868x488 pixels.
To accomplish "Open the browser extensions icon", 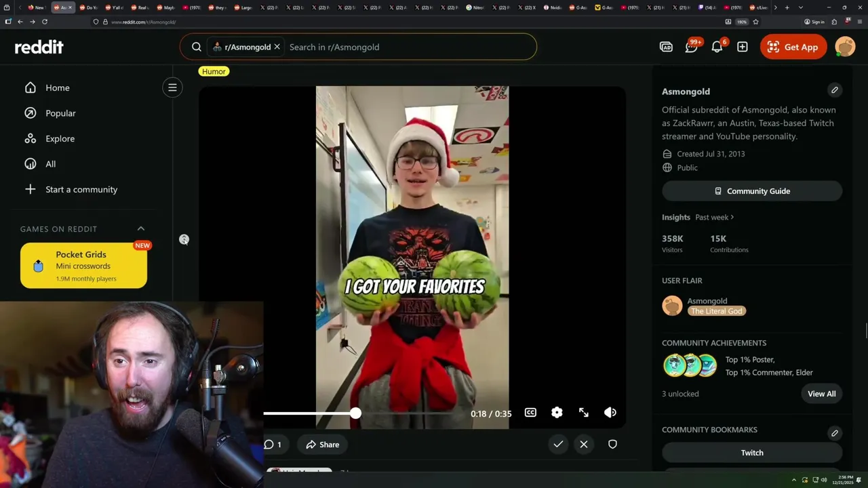I will click(x=834, y=22).
